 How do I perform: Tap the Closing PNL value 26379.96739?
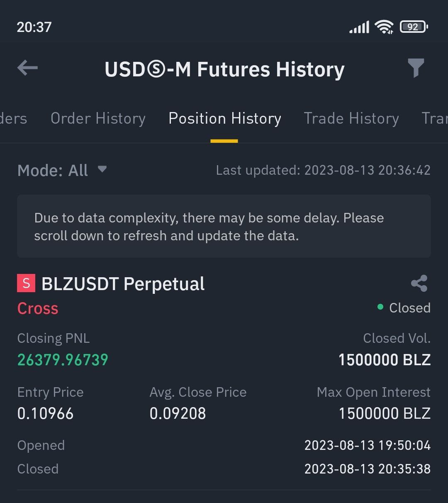point(63,360)
